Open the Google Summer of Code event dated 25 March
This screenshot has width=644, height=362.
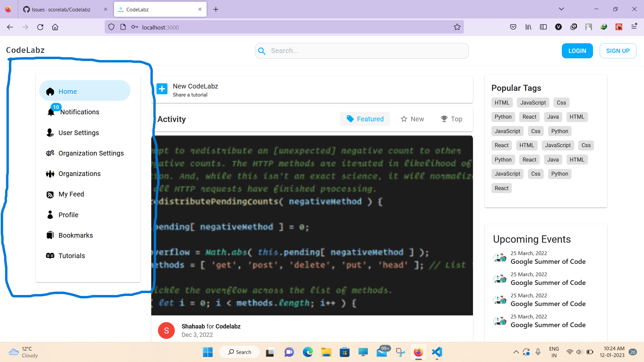pos(548,261)
